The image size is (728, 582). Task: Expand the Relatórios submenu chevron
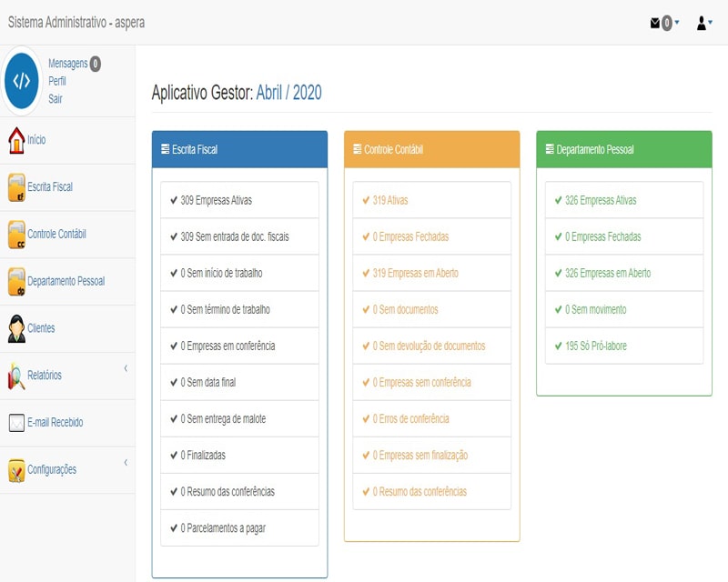coord(126,368)
